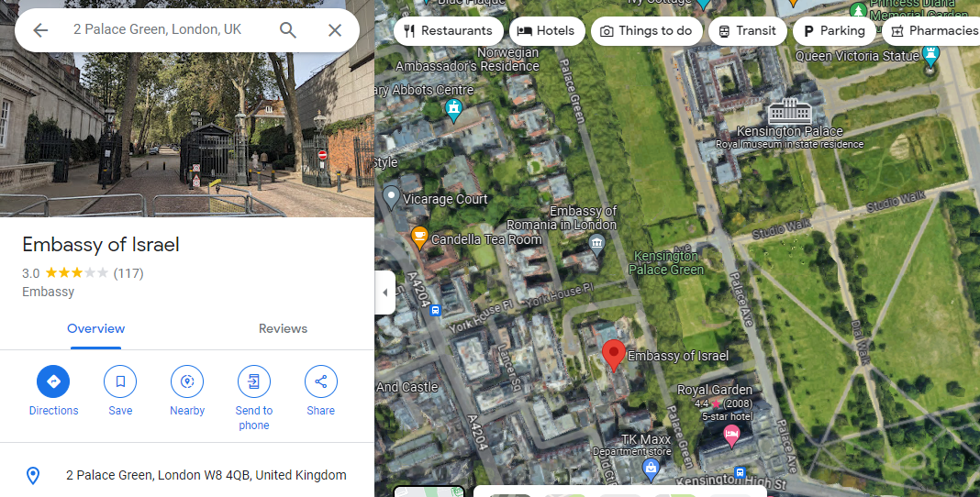Screen dimensions: 980x497
Task: Click the address 2 Palace Green, London W8 4QB
Action: pos(206,475)
